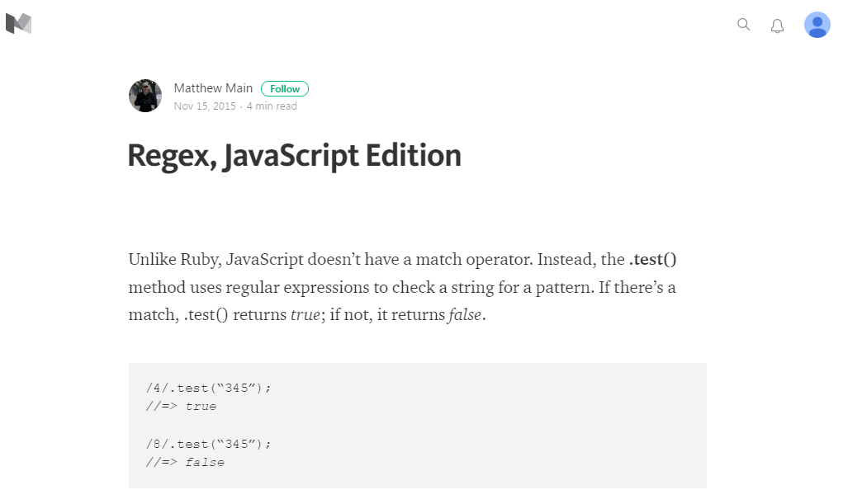Click Matthew Main's author photo
The width and height of the screenshot is (843, 504).
(145, 96)
